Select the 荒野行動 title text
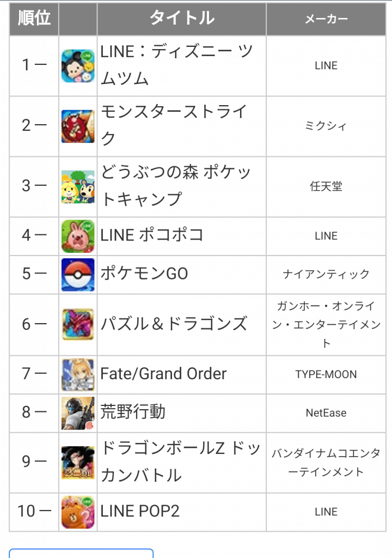The height and width of the screenshot is (558, 392). 133,412
